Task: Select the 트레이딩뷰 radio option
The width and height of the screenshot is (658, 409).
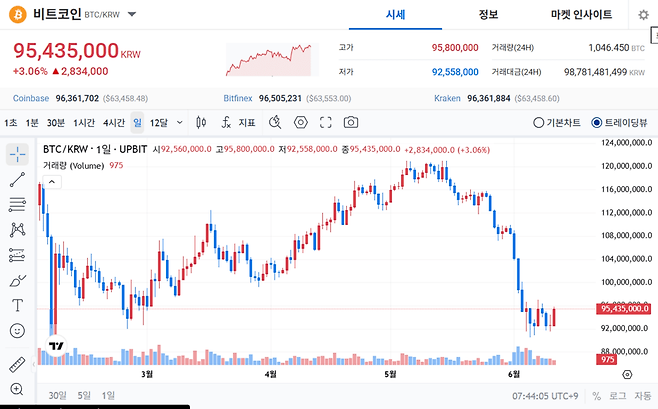Action: (619, 122)
